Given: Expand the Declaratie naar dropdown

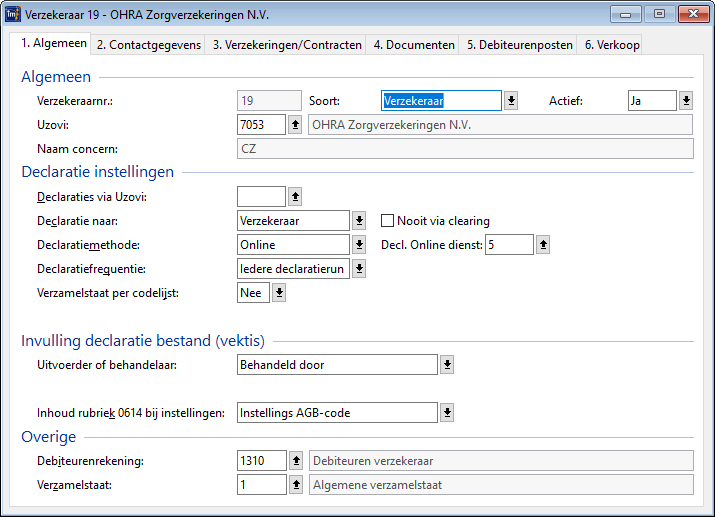Looking at the screenshot, I should (x=359, y=221).
